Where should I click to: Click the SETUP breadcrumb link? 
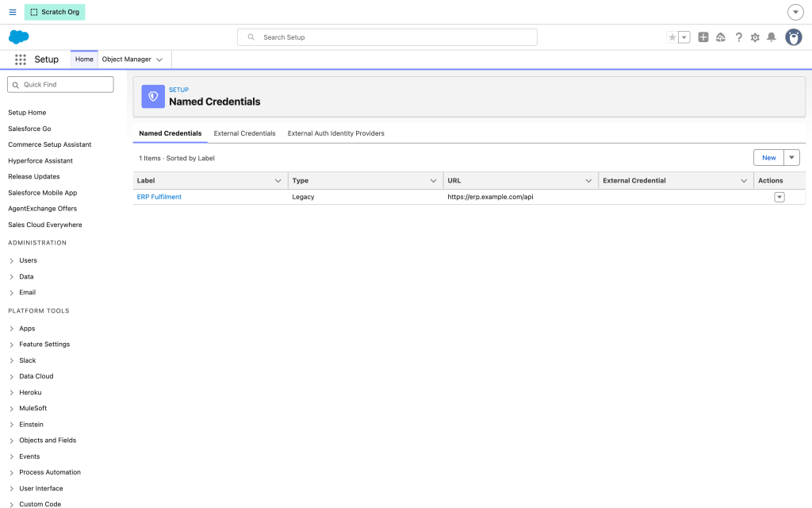click(x=178, y=90)
